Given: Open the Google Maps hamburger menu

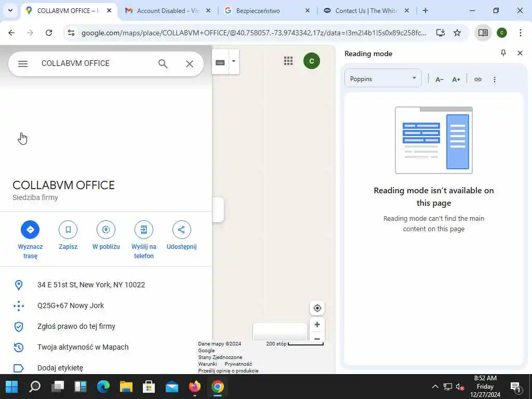Looking at the screenshot, I should coord(23,63).
